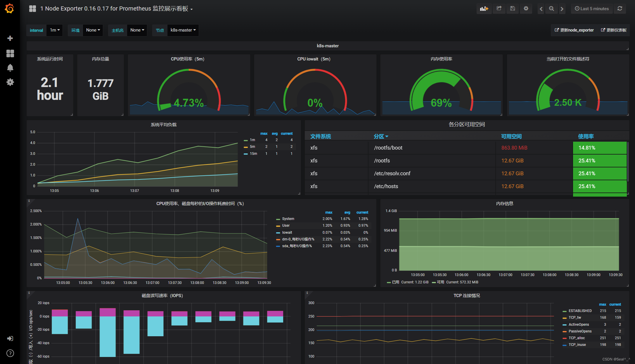Click the /etc/resolv.conf partition cell
The width and height of the screenshot is (635, 364).
(432, 174)
